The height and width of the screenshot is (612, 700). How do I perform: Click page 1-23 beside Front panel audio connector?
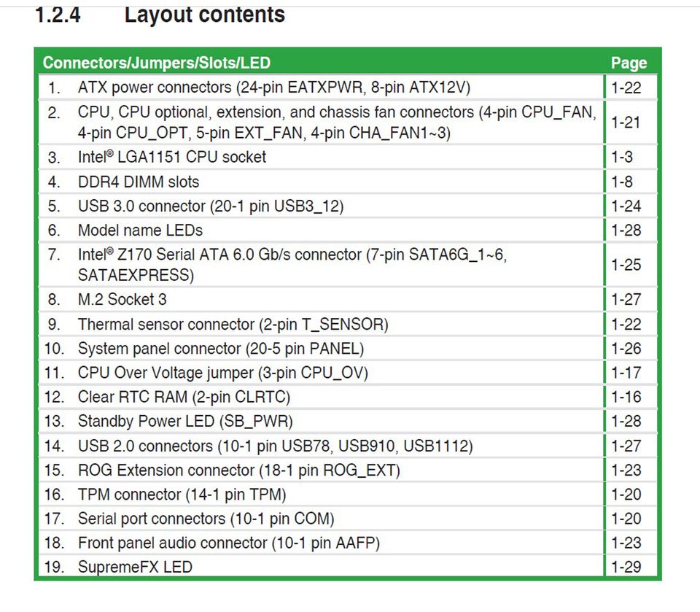coord(626,543)
